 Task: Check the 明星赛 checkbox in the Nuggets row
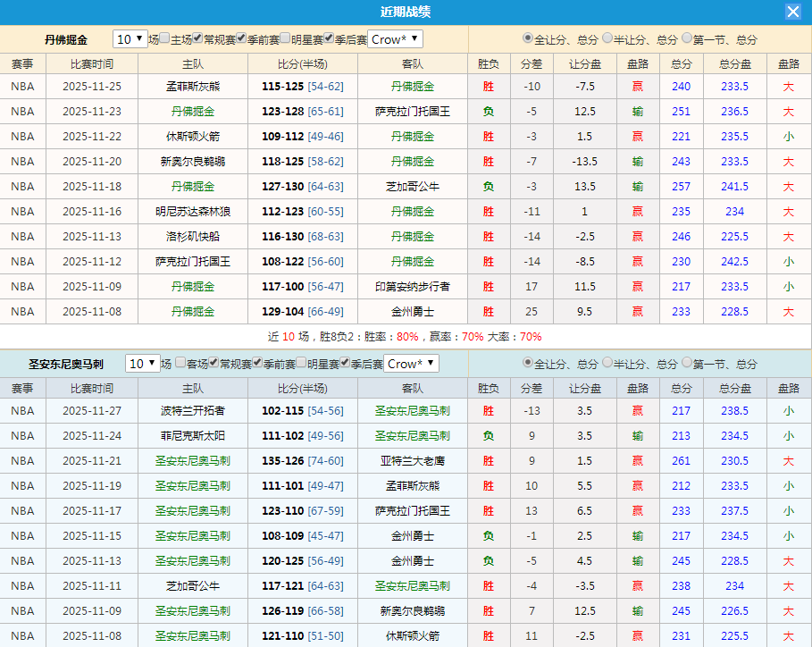click(283, 39)
